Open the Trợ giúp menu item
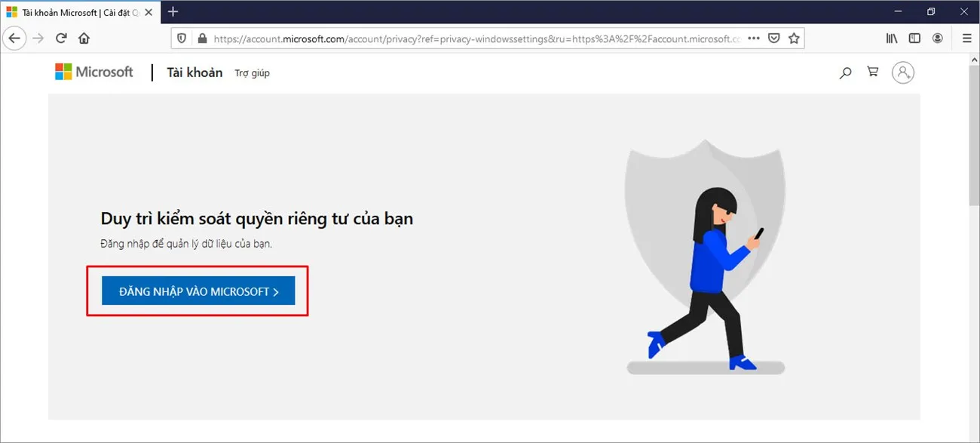The width and height of the screenshot is (980, 443). (x=252, y=72)
